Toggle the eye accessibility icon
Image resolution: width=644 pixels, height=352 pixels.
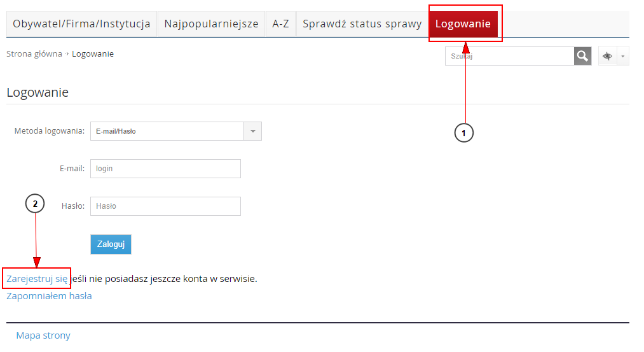608,56
